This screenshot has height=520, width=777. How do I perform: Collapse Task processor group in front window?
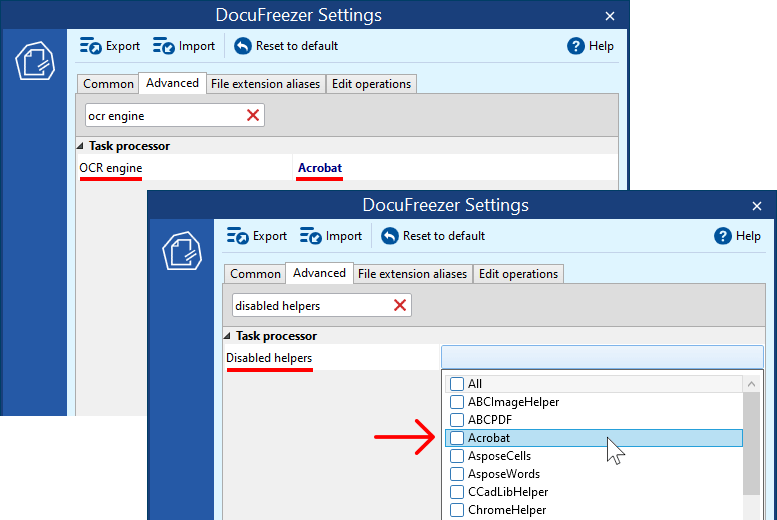coord(227,336)
